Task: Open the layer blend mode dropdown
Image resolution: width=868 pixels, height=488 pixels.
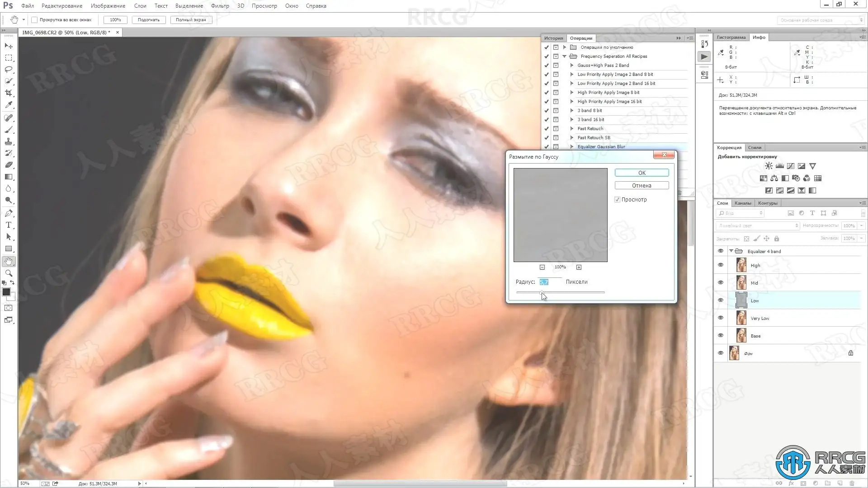Action: tap(758, 225)
